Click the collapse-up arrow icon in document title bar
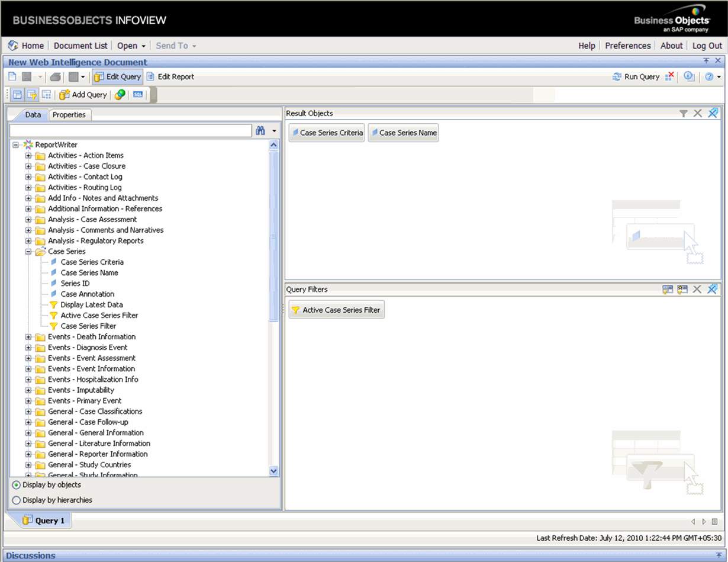 click(x=706, y=61)
